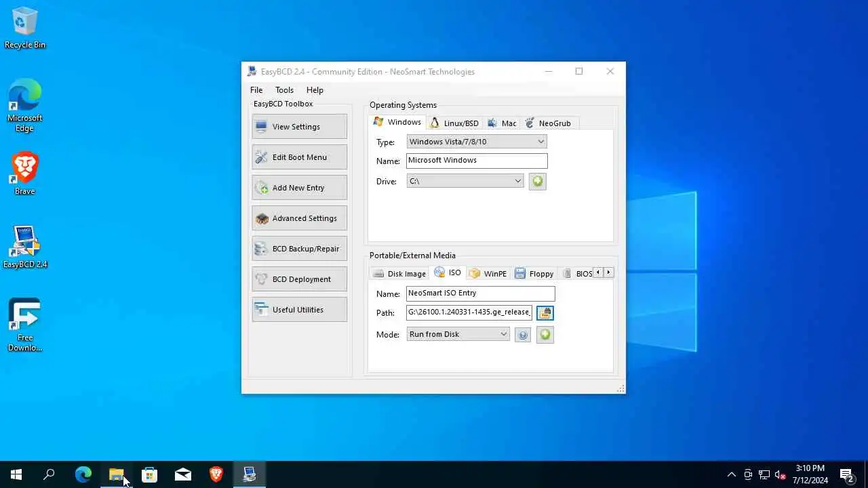Open the Recycle Bin desktop icon
The height and width of the screenshot is (488, 868).
25,28
